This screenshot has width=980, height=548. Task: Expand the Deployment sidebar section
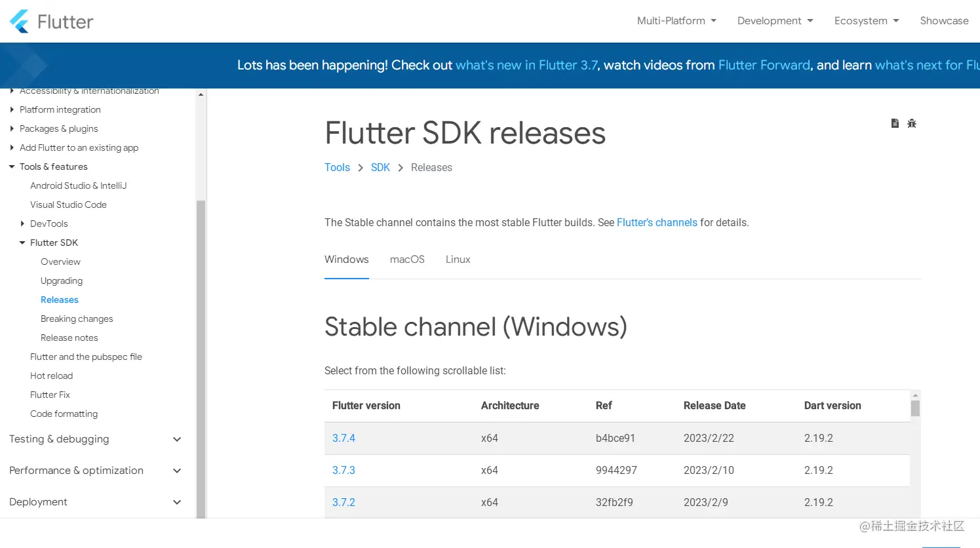click(x=176, y=502)
